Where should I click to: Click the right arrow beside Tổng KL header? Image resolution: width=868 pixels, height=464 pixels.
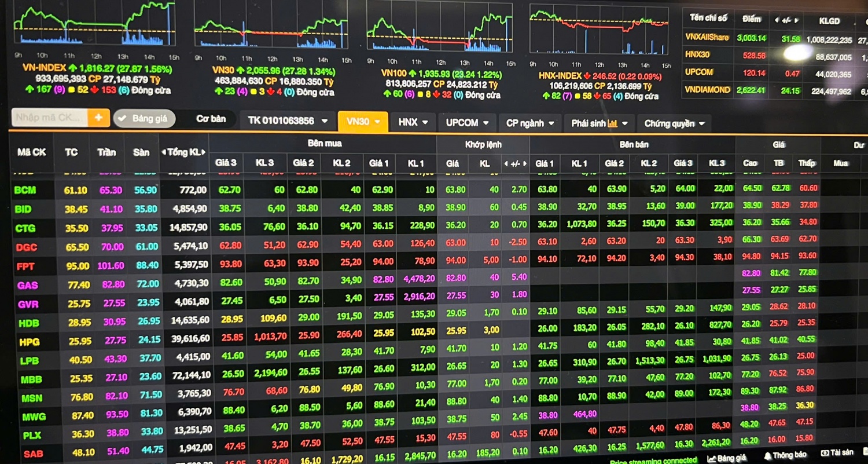pyautogui.click(x=204, y=152)
